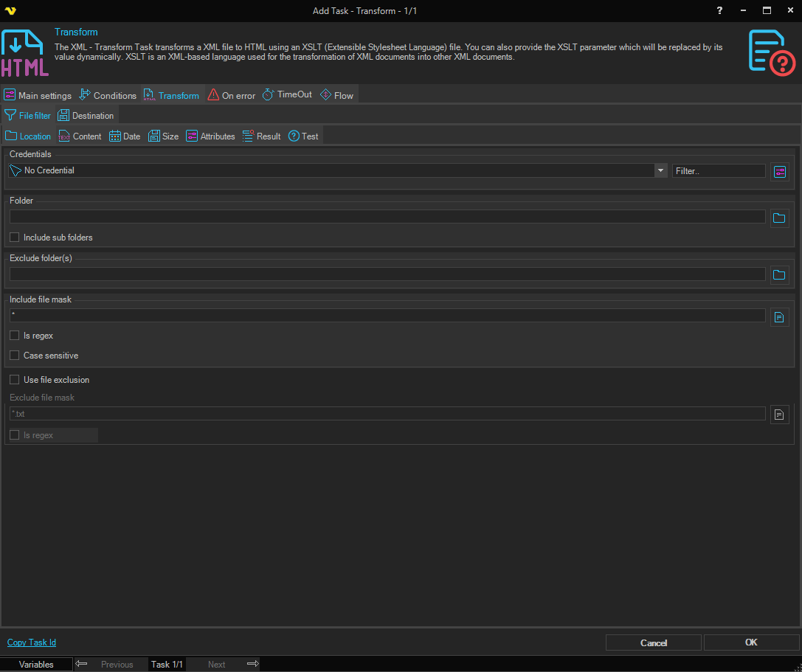The height and width of the screenshot is (672, 802).
Task: Open Include file mask editor icon
Action: (x=779, y=316)
